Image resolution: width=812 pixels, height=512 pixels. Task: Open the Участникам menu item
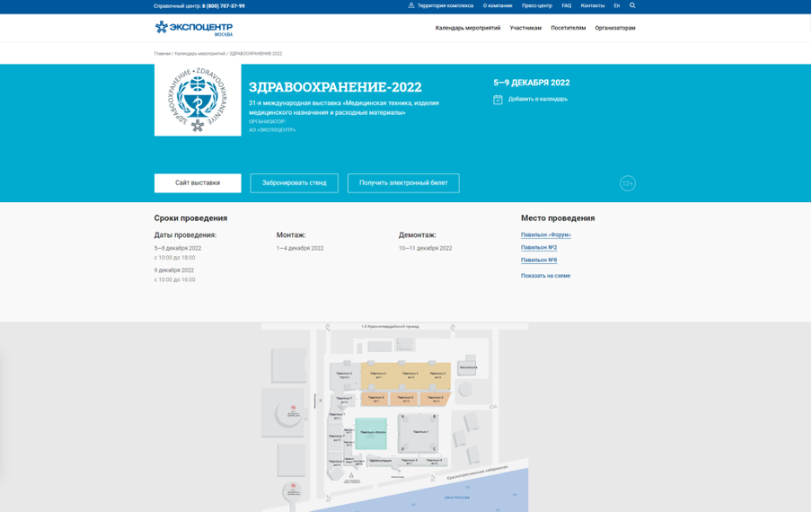525,28
